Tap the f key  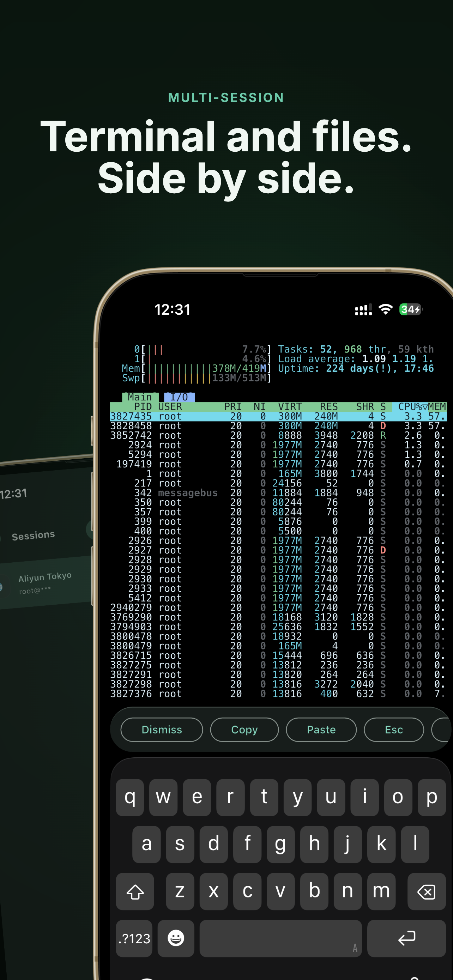tap(247, 844)
